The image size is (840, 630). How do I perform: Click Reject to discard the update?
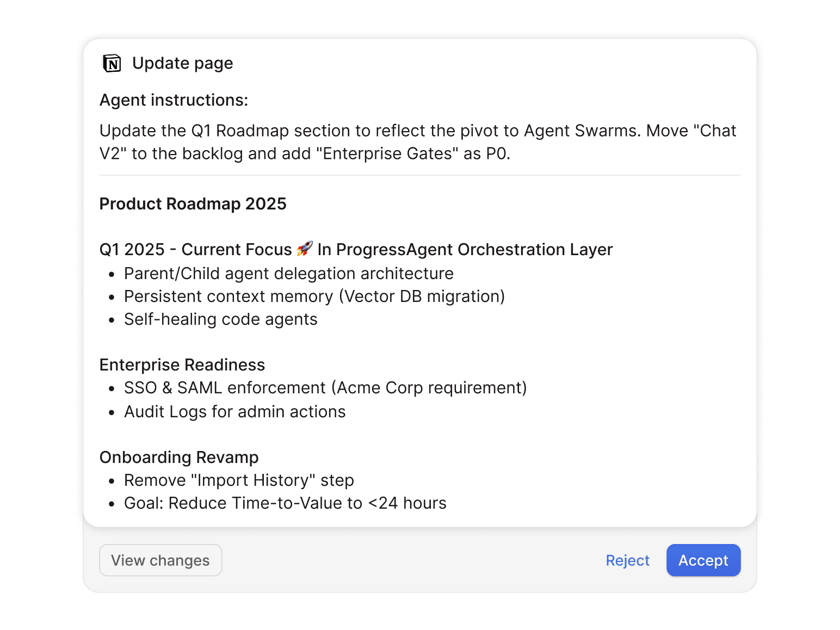[627, 560]
